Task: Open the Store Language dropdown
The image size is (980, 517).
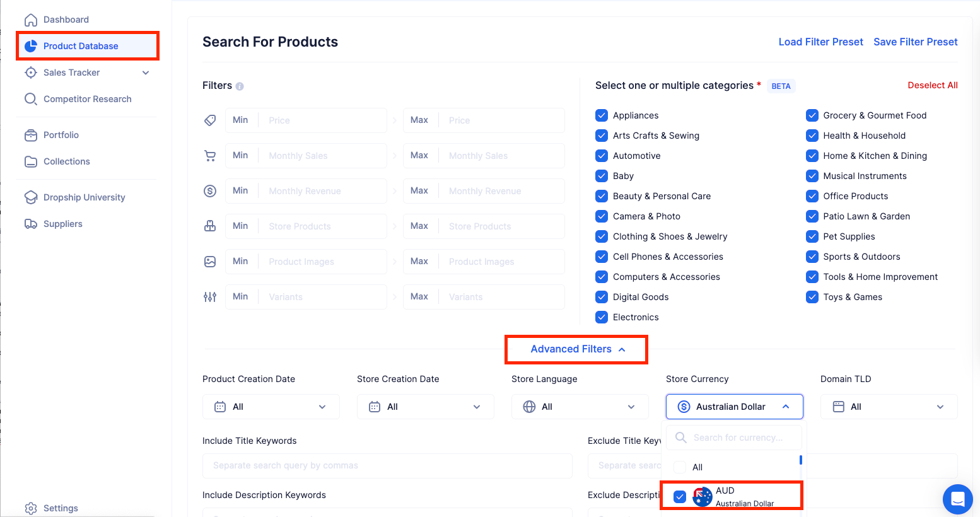Action: click(580, 407)
